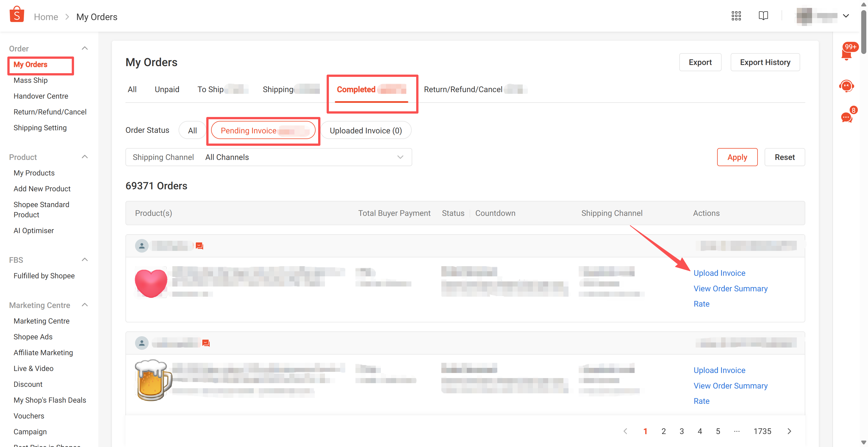
Task: Expand the account profile dropdown arrow
Action: [x=845, y=16]
